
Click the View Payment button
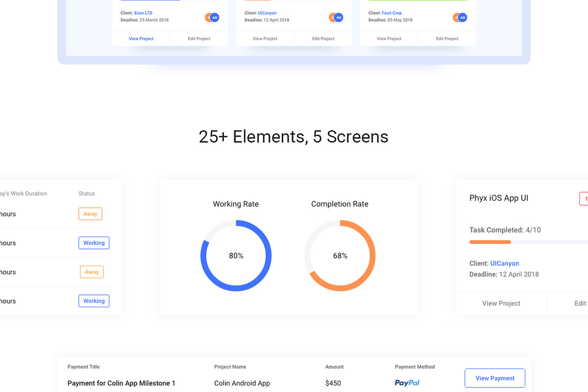pos(495,378)
